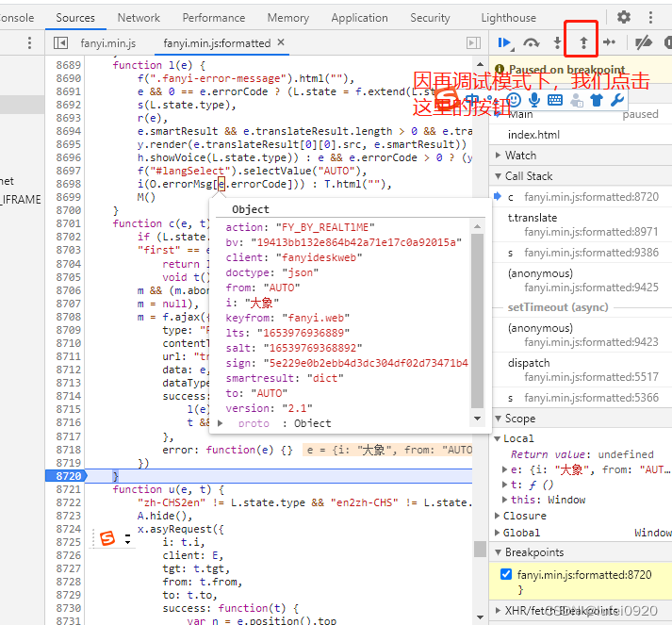The height and width of the screenshot is (625, 672).
Task: Click the Sogou IME wrench toolbox icon
Action: (x=616, y=100)
